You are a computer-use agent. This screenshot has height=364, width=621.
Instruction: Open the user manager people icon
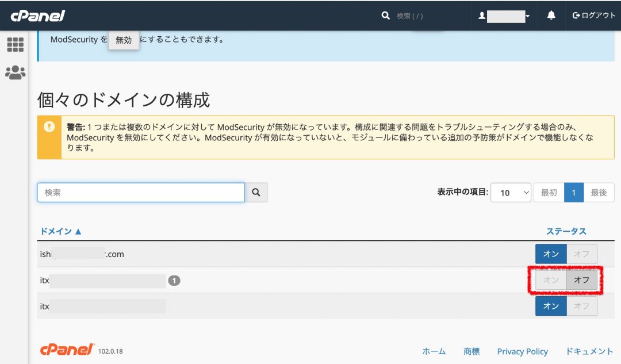tap(15, 72)
